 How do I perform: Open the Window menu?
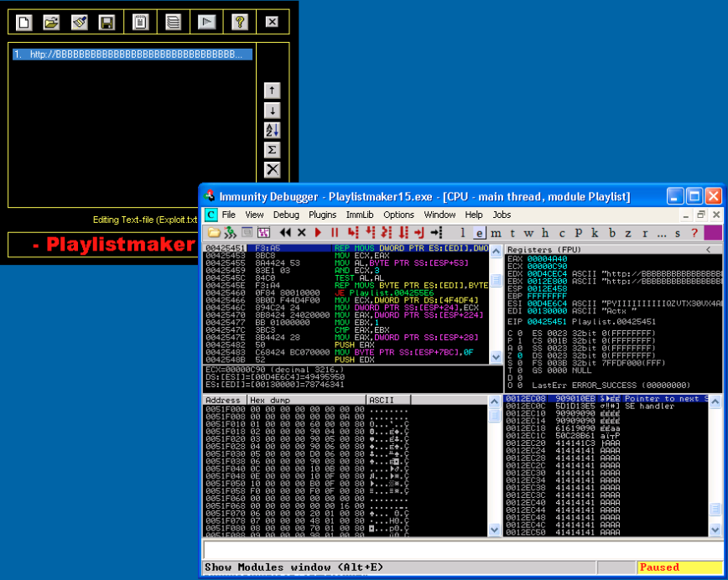coord(439,215)
